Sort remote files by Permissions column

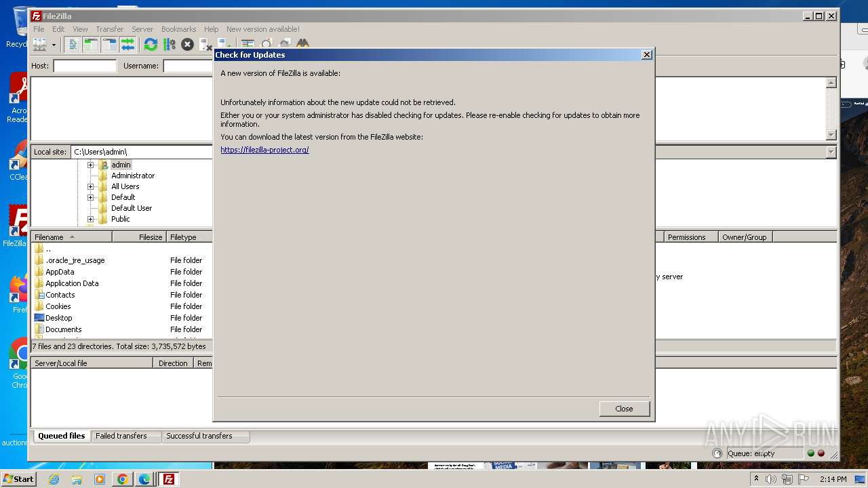[x=691, y=237]
